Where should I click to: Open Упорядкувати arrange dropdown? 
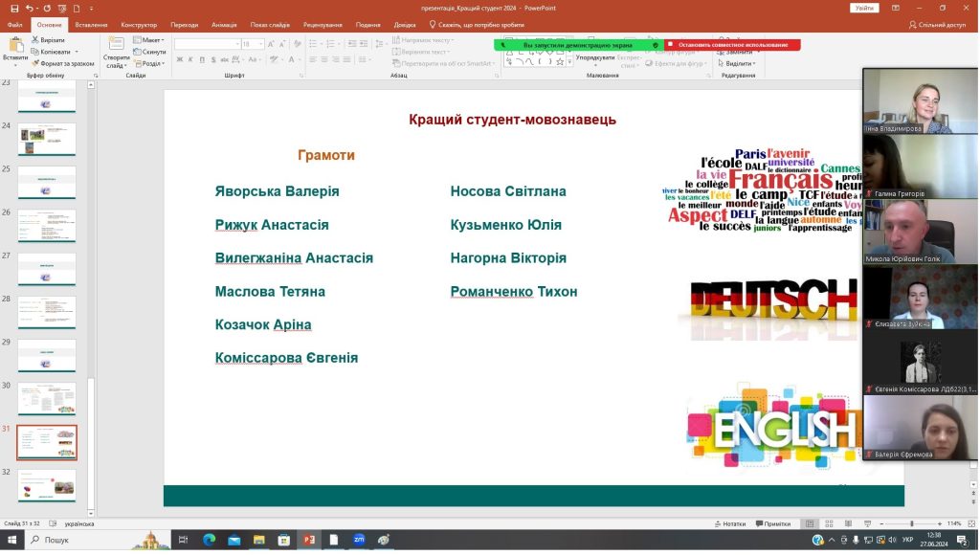595,58
